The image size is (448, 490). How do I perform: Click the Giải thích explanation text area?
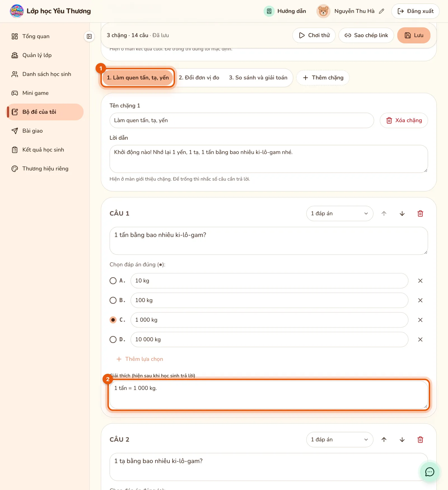coord(269,395)
